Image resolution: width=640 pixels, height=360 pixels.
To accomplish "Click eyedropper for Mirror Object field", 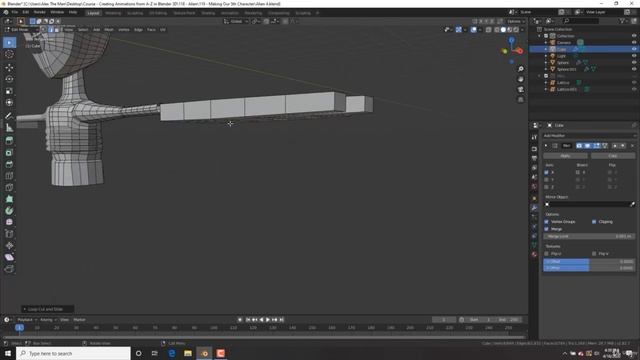I will coord(633,204).
